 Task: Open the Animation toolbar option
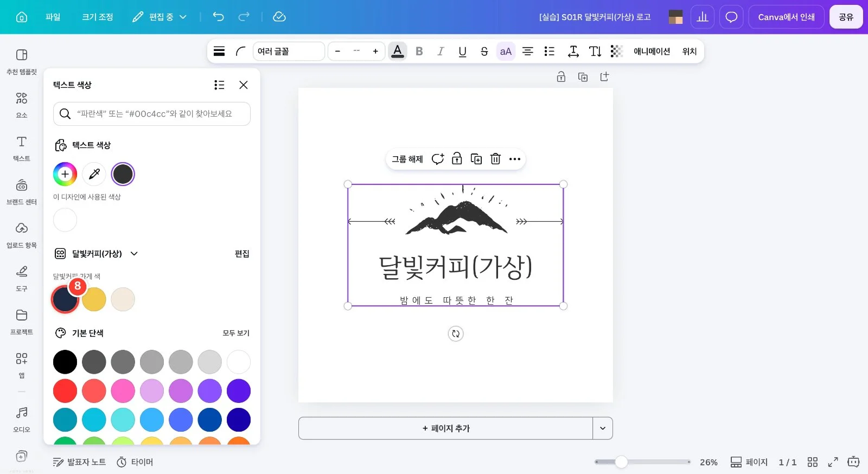652,51
